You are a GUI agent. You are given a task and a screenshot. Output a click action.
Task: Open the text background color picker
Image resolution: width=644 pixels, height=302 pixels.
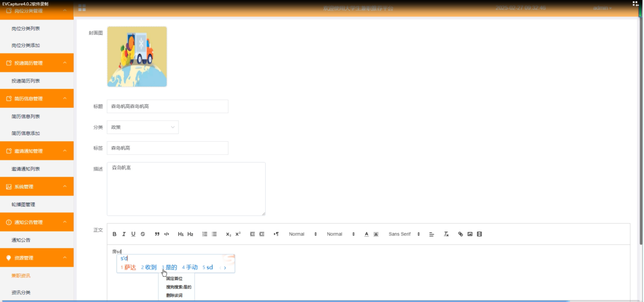[x=376, y=234]
